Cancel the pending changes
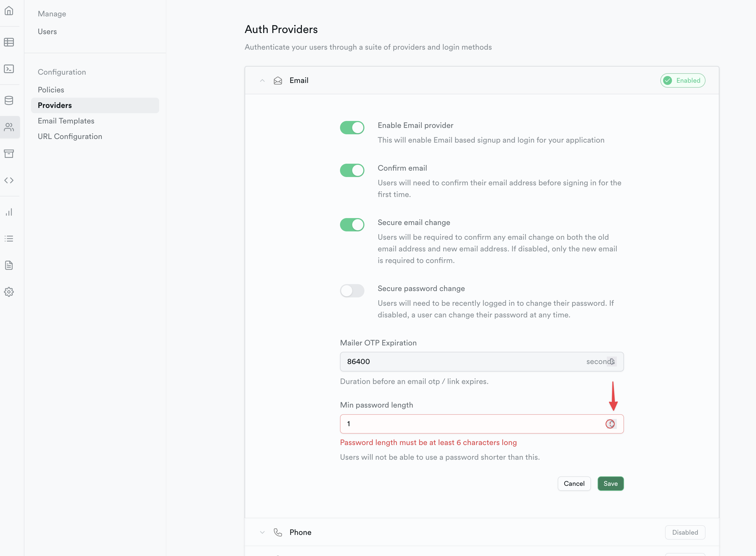The image size is (756, 556). coord(574,483)
